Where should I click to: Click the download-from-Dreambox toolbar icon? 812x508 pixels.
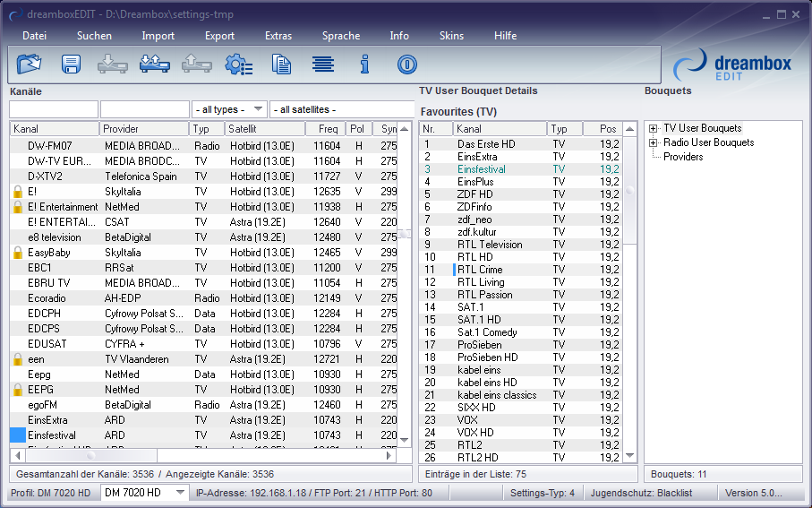coord(113,65)
